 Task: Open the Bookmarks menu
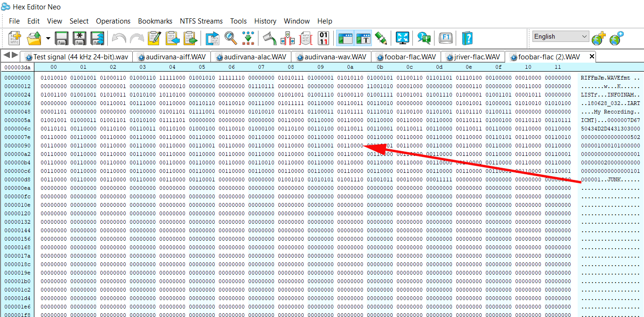click(155, 21)
